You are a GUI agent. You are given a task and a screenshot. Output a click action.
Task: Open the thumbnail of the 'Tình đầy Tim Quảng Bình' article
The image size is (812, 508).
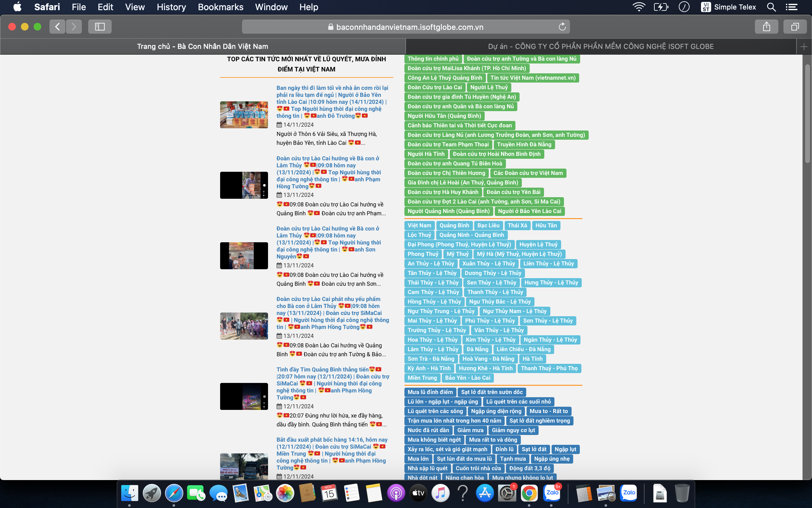[x=244, y=396]
